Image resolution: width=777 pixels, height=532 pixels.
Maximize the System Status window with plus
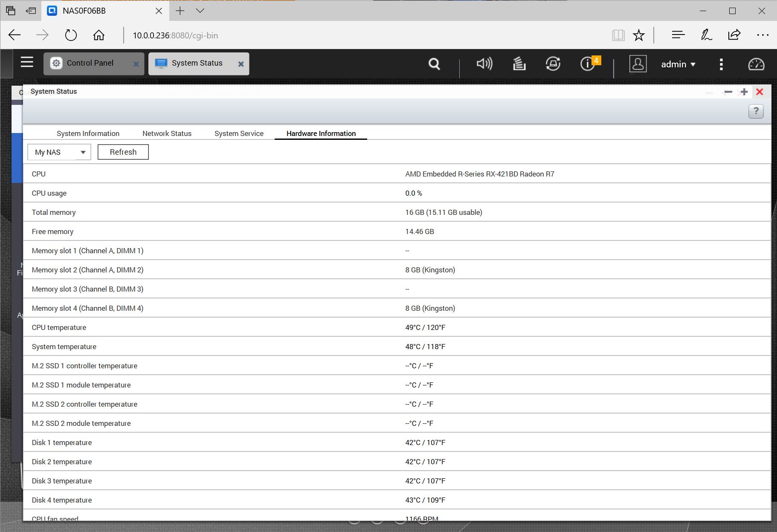744,92
